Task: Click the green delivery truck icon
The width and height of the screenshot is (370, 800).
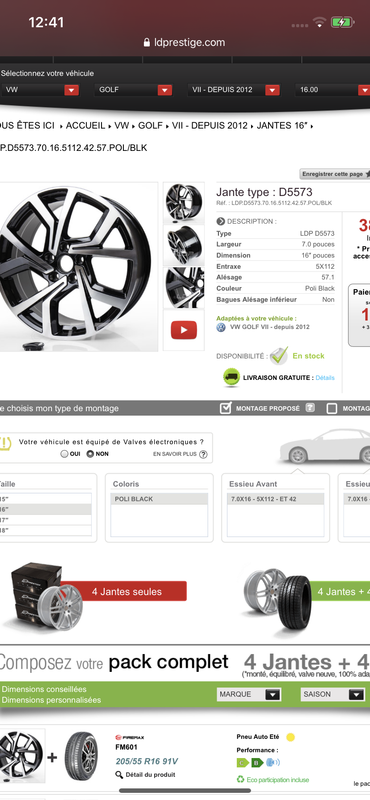Action: point(231,378)
